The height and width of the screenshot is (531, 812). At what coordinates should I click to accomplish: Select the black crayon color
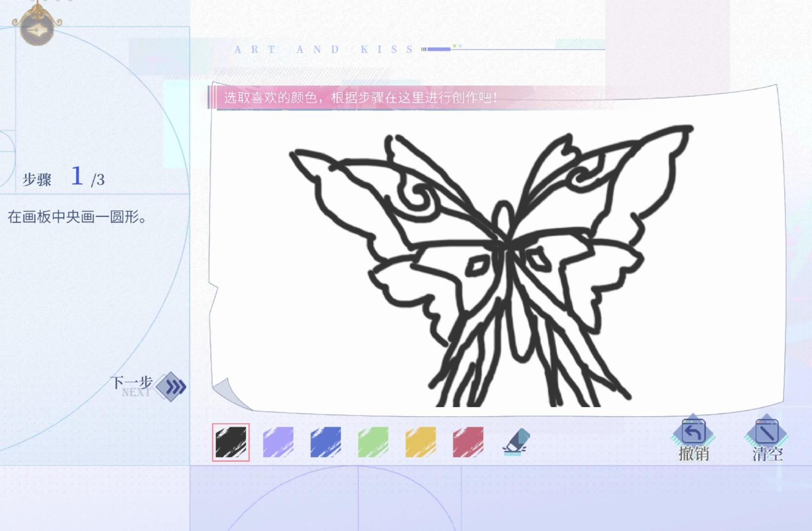[x=231, y=442]
